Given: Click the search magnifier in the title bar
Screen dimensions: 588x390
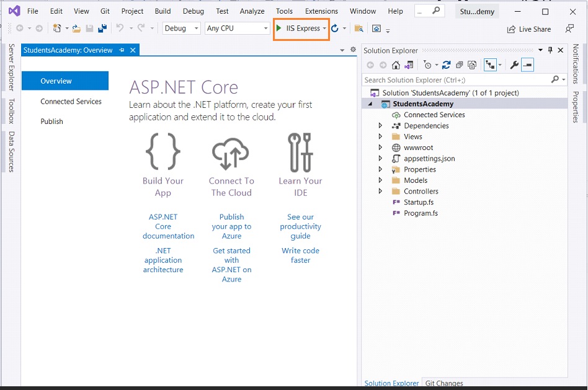Looking at the screenshot, I should (436, 11).
